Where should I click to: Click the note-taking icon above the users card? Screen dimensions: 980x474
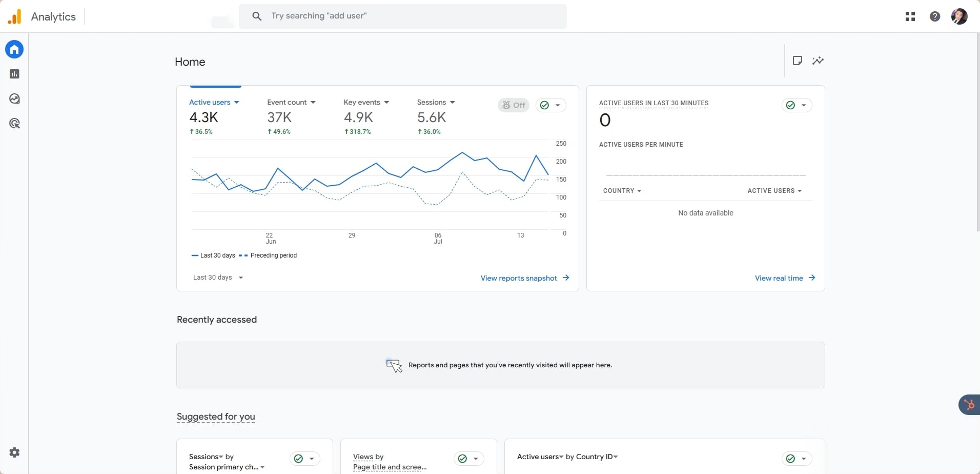point(798,61)
